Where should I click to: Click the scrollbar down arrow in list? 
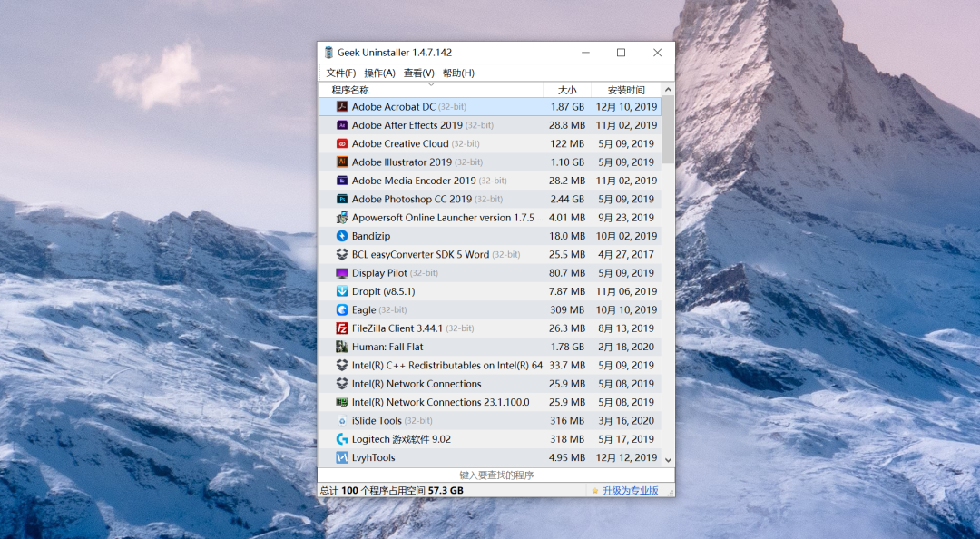[x=668, y=460]
